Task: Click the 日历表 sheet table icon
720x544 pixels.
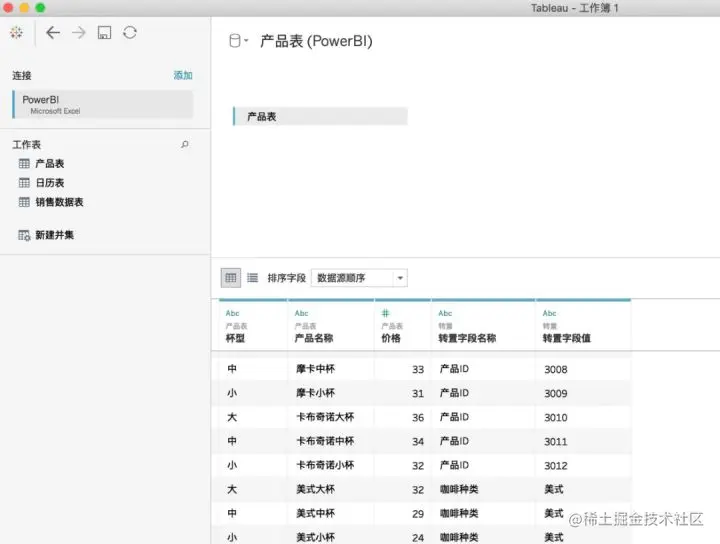Action: coord(24,183)
